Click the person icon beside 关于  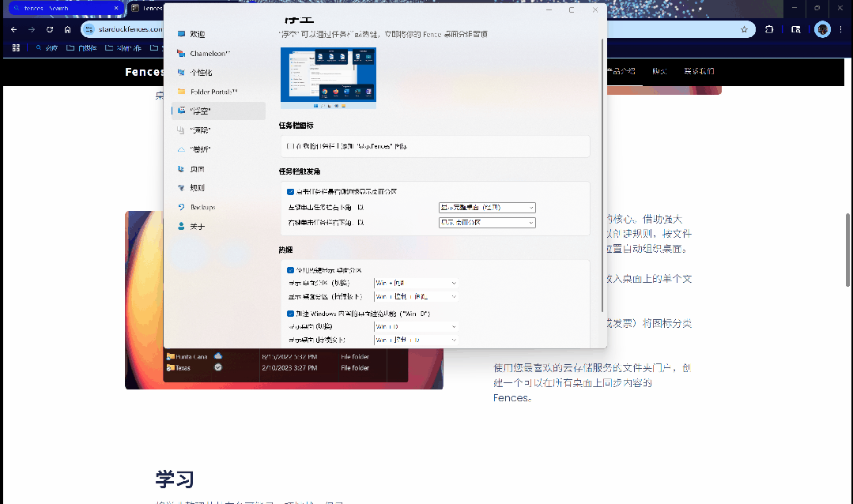181,226
